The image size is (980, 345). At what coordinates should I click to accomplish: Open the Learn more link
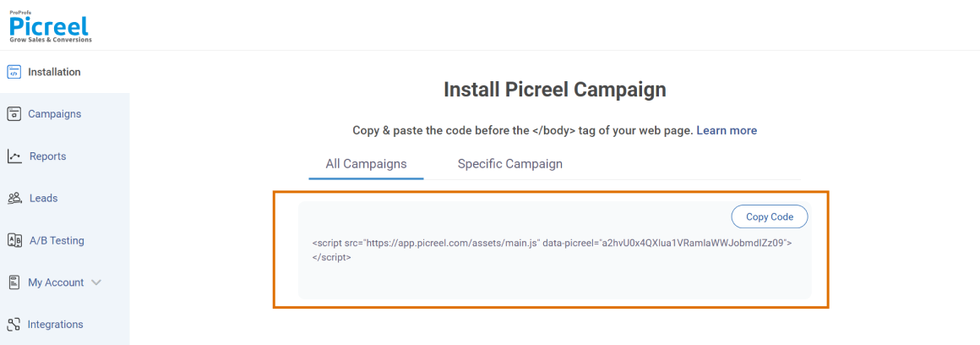click(727, 130)
